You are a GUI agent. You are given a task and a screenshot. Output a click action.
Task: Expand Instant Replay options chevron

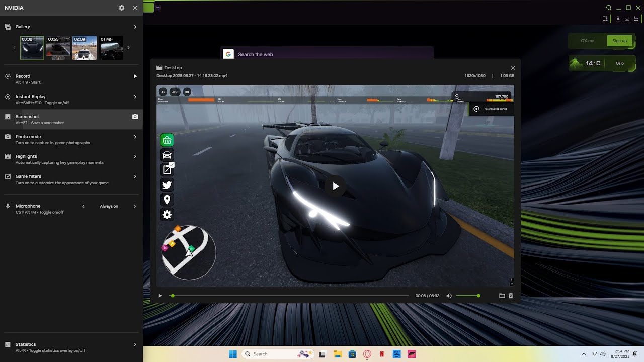[x=135, y=97]
